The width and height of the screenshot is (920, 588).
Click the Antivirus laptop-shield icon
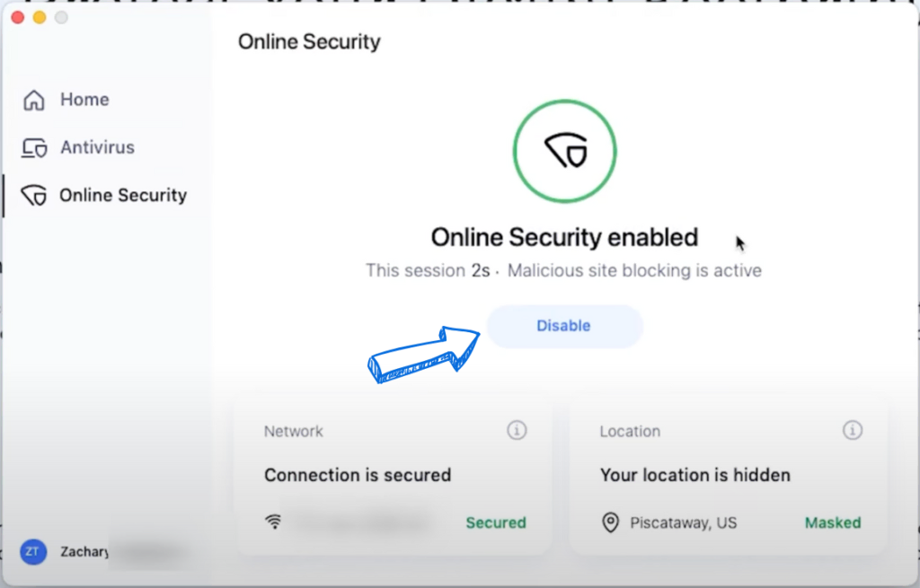tap(34, 148)
